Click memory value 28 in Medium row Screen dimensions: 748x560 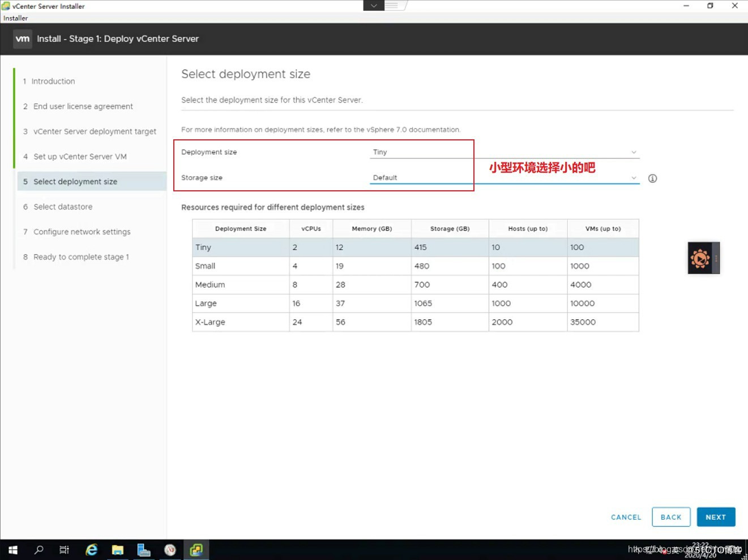pos(340,285)
